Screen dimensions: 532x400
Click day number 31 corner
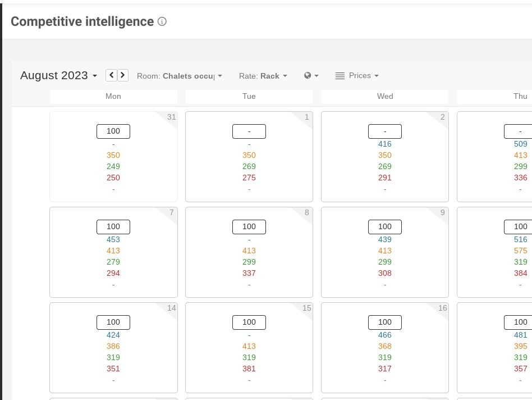171,117
